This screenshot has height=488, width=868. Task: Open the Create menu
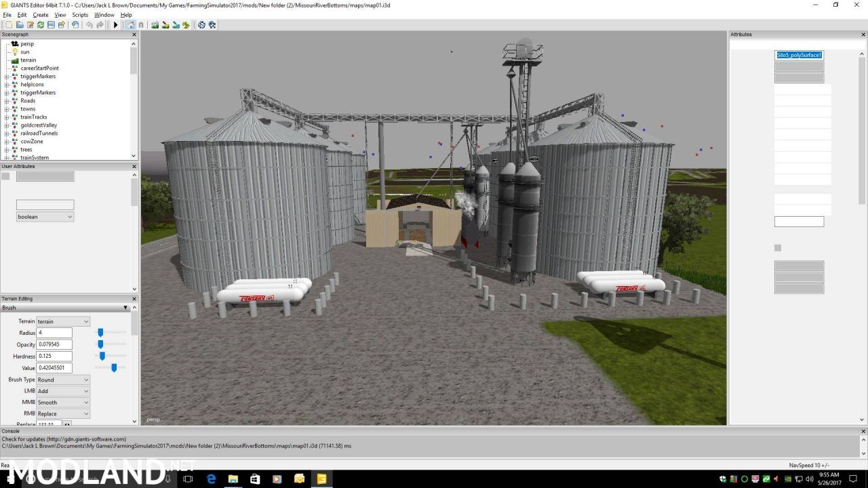(x=41, y=15)
